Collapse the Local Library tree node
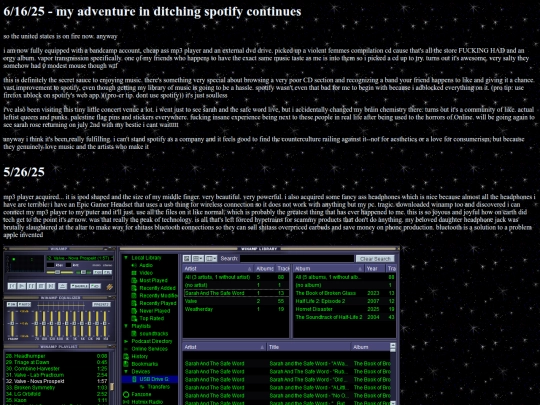Viewport: 540px width, 405px height. 126,258
